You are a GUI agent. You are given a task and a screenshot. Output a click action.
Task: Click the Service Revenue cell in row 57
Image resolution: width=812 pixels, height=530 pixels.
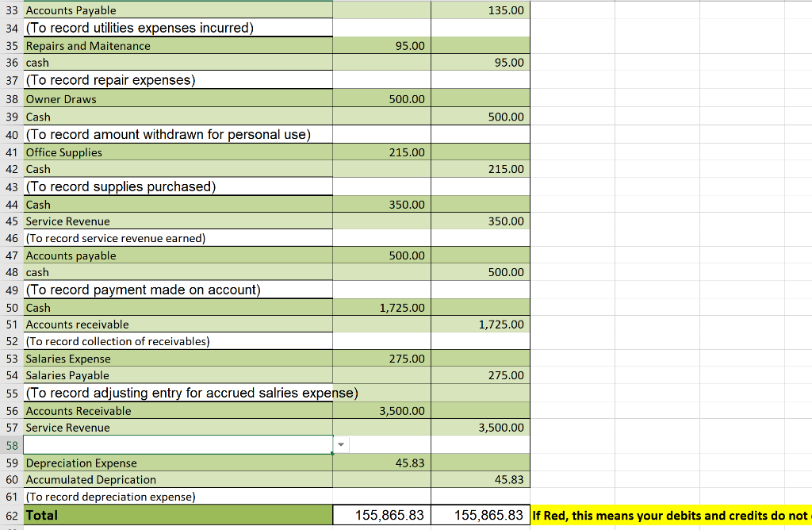(x=178, y=428)
